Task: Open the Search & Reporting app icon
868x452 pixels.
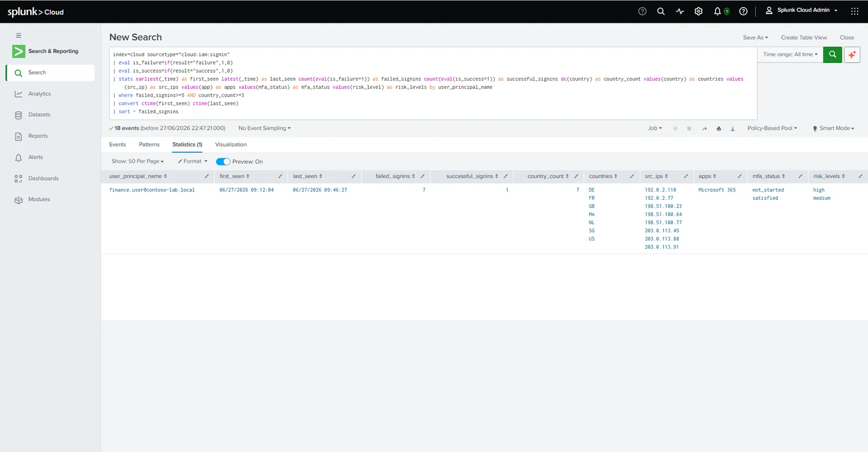Action: (18, 51)
